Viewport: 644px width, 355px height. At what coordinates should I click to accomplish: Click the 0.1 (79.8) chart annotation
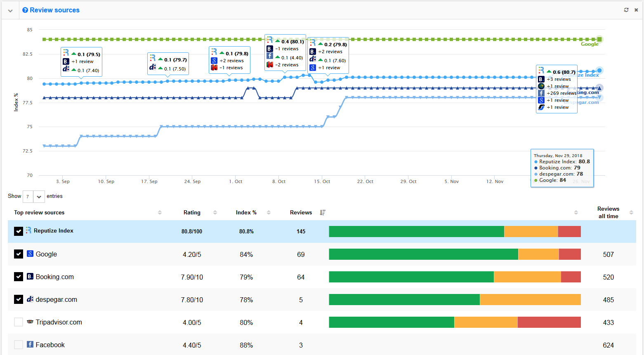tap(229, 60)
